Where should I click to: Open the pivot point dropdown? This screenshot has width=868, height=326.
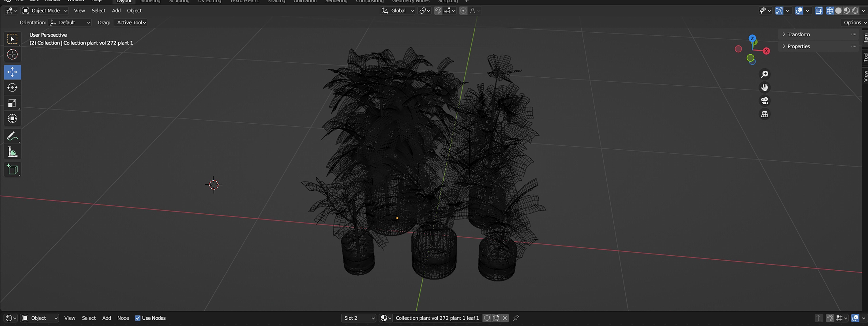425,11
